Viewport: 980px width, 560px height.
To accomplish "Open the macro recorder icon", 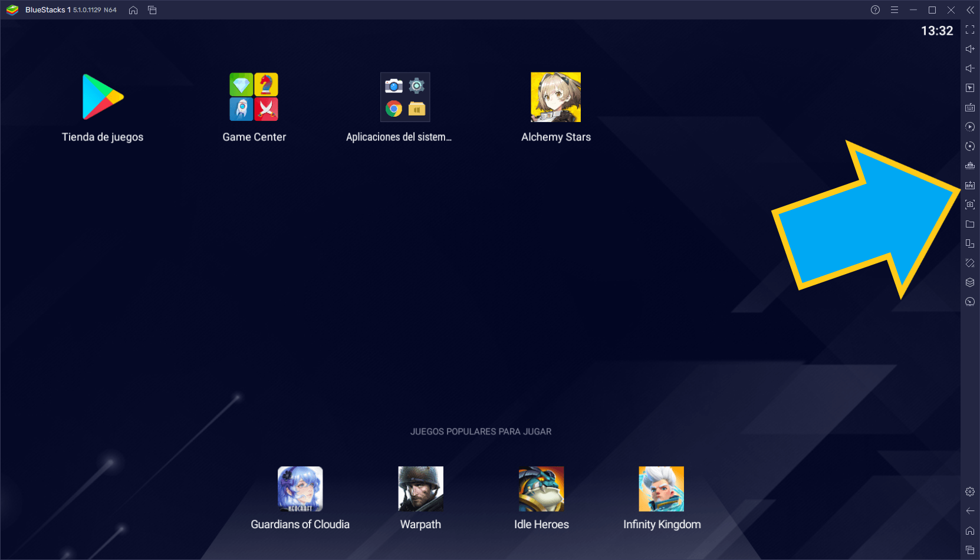I will tap(970, 146).
